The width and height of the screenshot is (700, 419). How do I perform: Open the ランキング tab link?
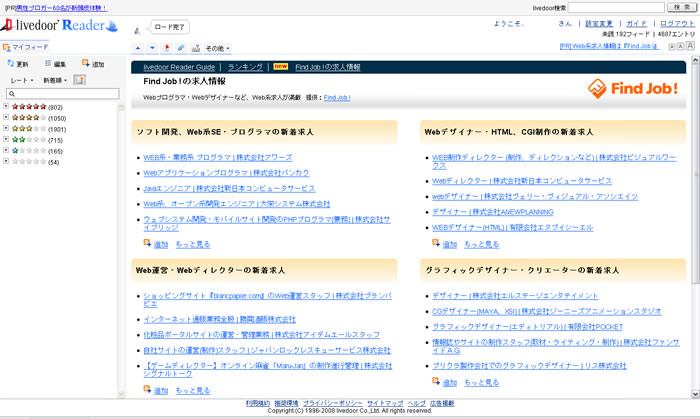[245, 67]
